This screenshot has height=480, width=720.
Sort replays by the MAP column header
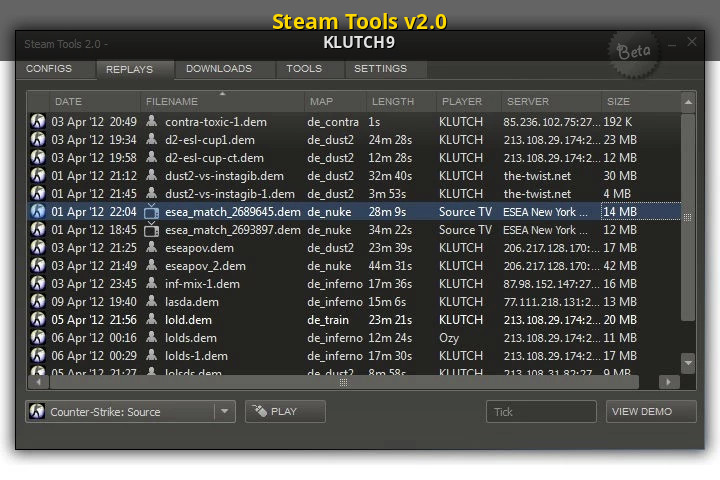click(321, 102)
